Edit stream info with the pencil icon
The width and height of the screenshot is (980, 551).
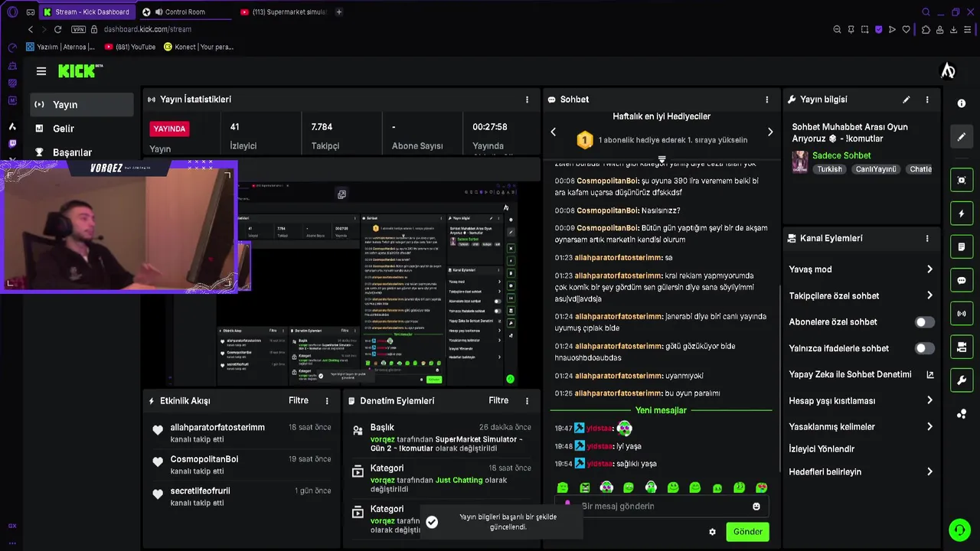pos(906,99)
